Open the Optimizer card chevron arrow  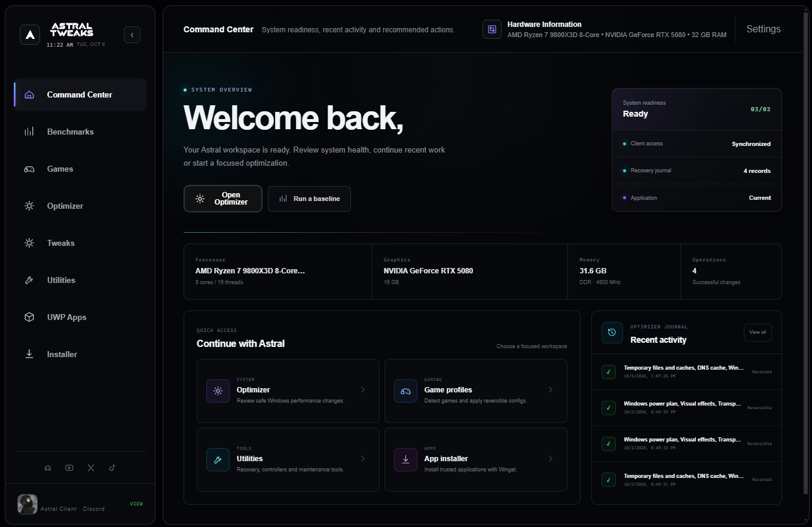coord(362,390)
